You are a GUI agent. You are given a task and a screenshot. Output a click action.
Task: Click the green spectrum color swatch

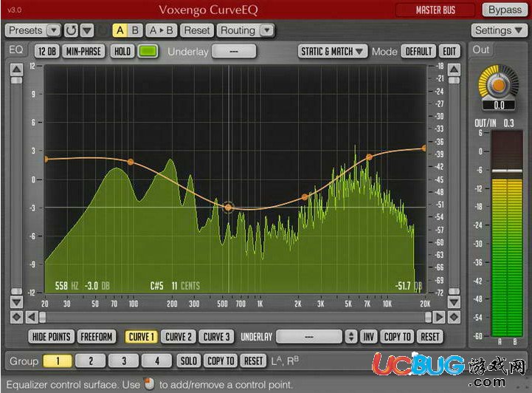point(148,52)
